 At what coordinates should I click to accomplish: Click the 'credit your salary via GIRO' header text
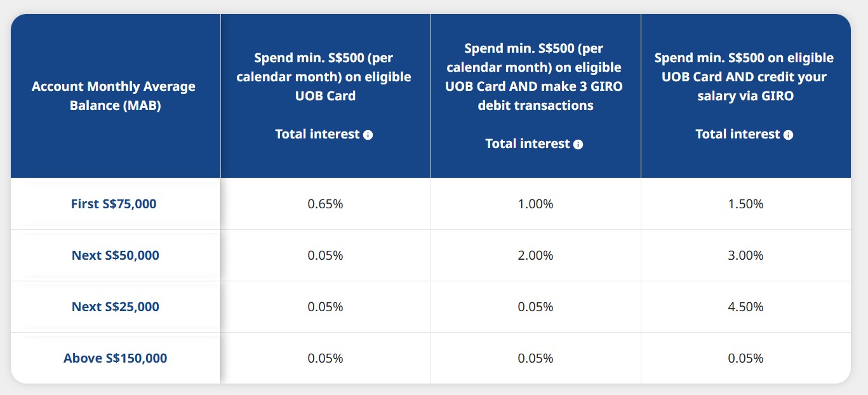pos(744,86)
